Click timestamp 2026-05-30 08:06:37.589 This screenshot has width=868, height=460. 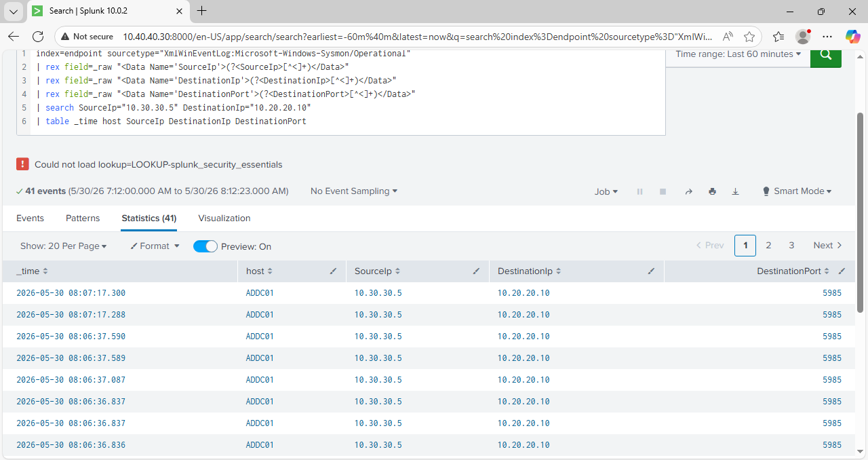[x=71, y=358]
